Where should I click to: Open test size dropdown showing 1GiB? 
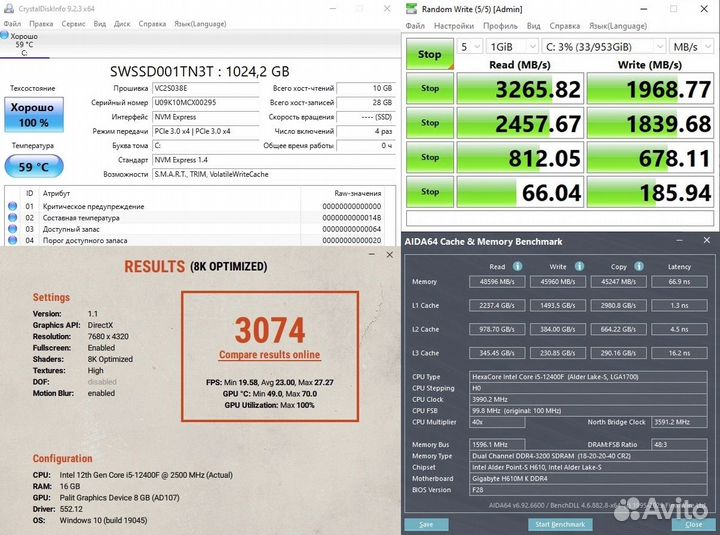(x=512, y=47)
